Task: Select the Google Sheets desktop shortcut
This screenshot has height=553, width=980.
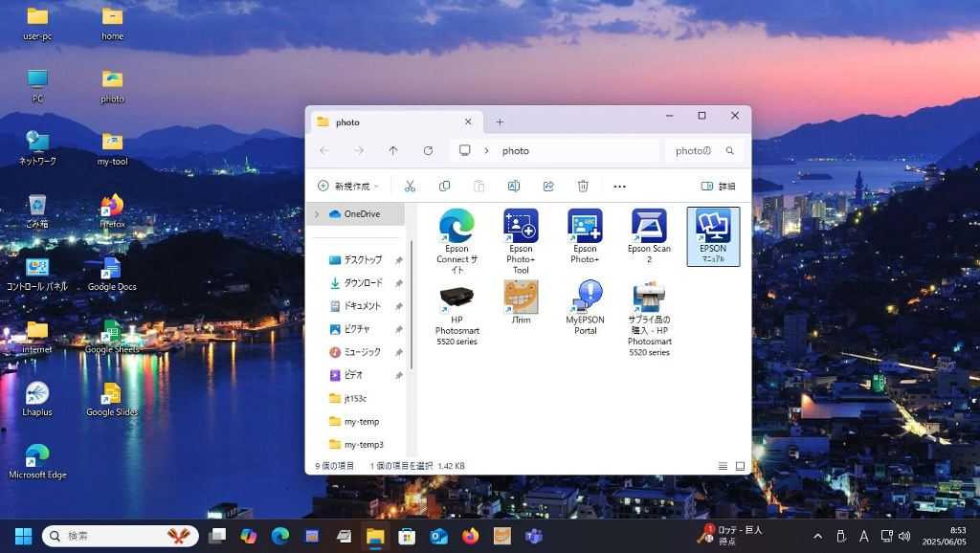Action: [113, 337]
